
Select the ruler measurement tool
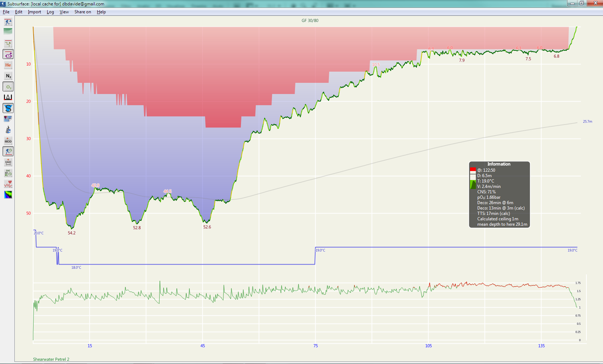click(8, 97)
